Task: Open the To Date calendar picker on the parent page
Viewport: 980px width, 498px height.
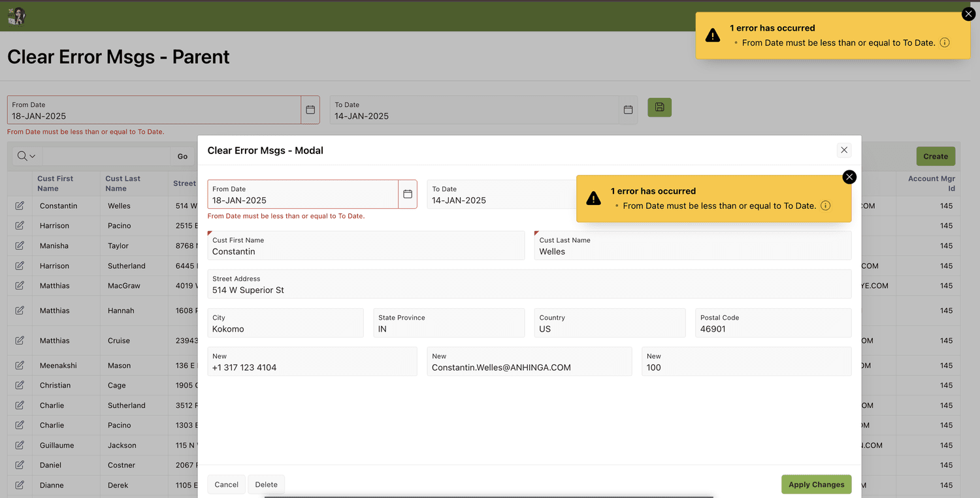Action: pos(627,110)
